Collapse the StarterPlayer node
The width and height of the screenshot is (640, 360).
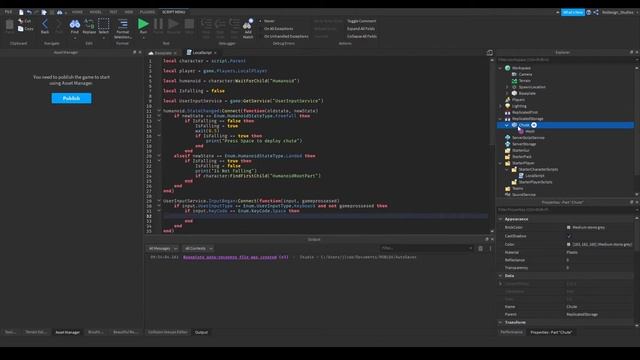click(500, 163)
